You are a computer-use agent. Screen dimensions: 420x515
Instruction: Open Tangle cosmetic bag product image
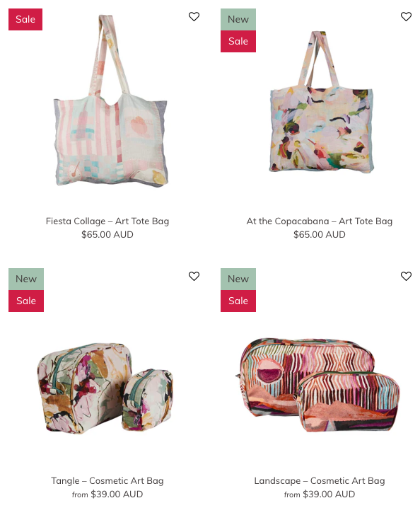pos(105,388)
